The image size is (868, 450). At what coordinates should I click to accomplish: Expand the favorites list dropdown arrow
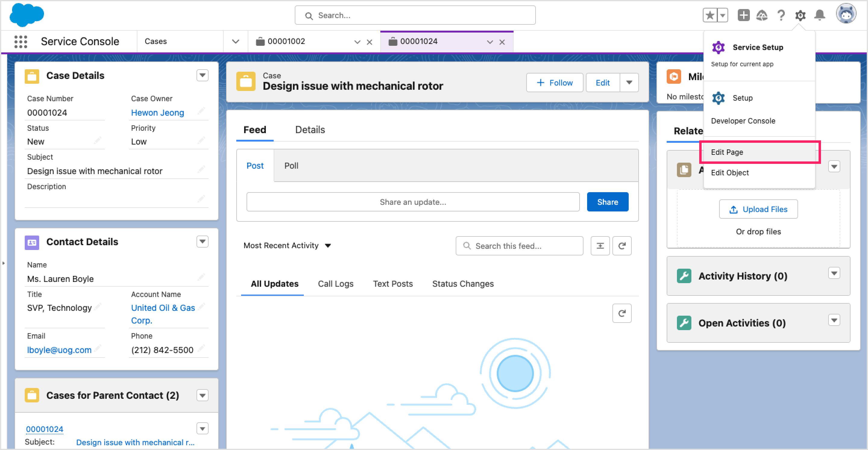722,15
